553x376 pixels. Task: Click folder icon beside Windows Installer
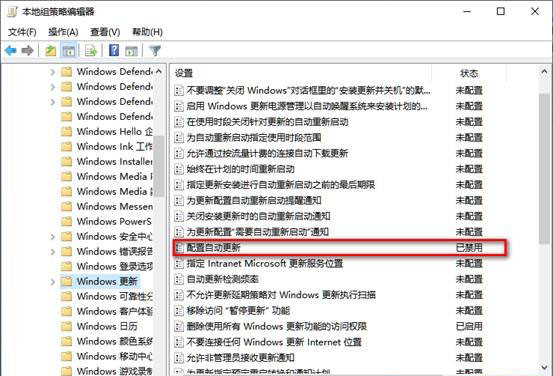(66, 162)
